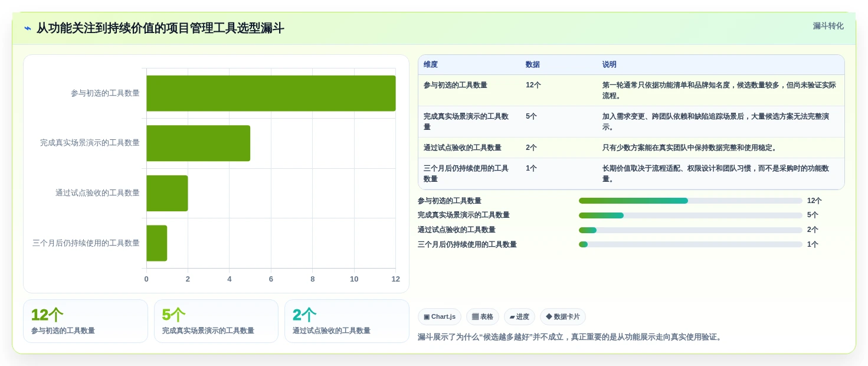The image size is (868, 366).
Task: Click the 12个 value in the table
Action: click(533, 85)
